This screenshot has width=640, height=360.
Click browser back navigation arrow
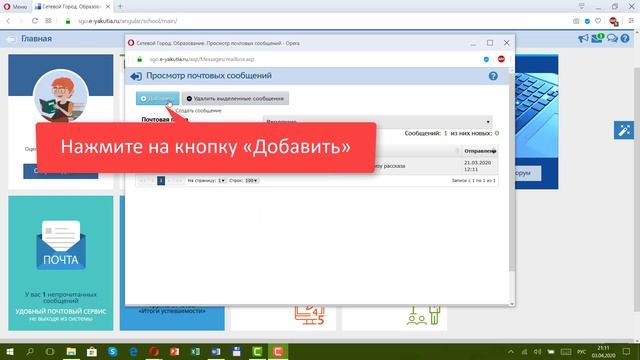click(8, 21)
